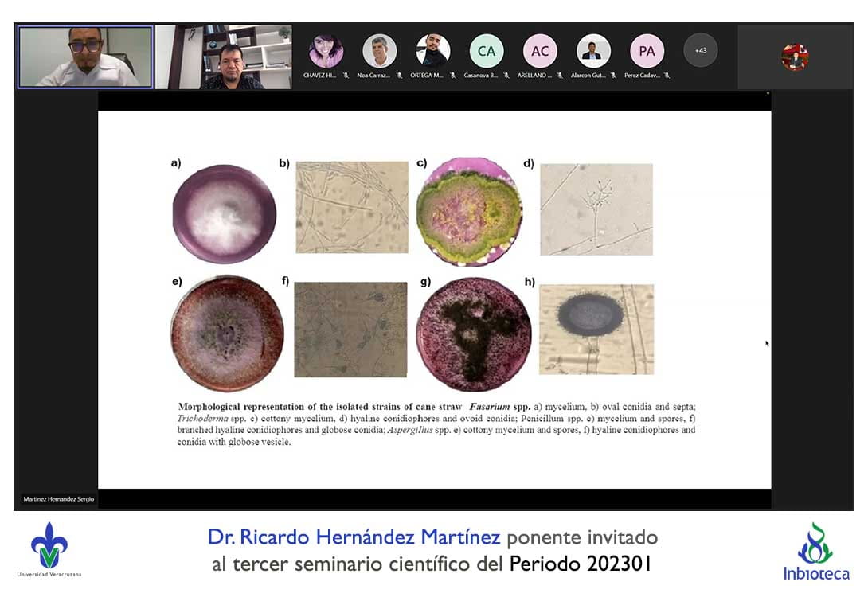Viewport: 868px width, 605px height.
Task: Click the muted microphone icon beside CHAVEZ HI...
Action: (x=346, y=76)
